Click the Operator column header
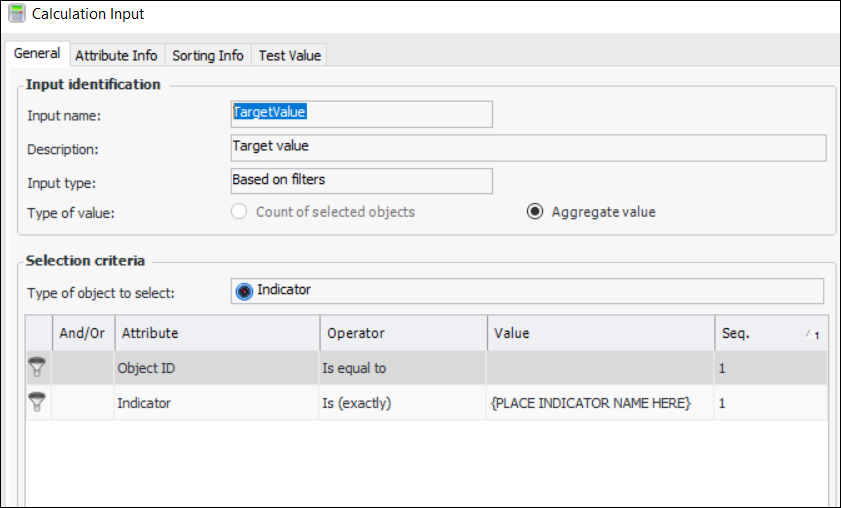The width and height of the screenshot is (841, 508). coord(403,333)
